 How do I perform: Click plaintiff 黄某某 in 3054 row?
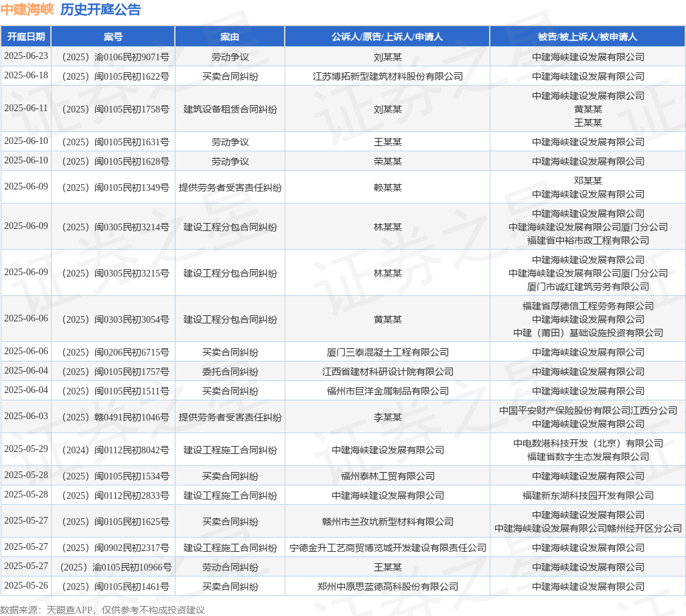[388, 319]
